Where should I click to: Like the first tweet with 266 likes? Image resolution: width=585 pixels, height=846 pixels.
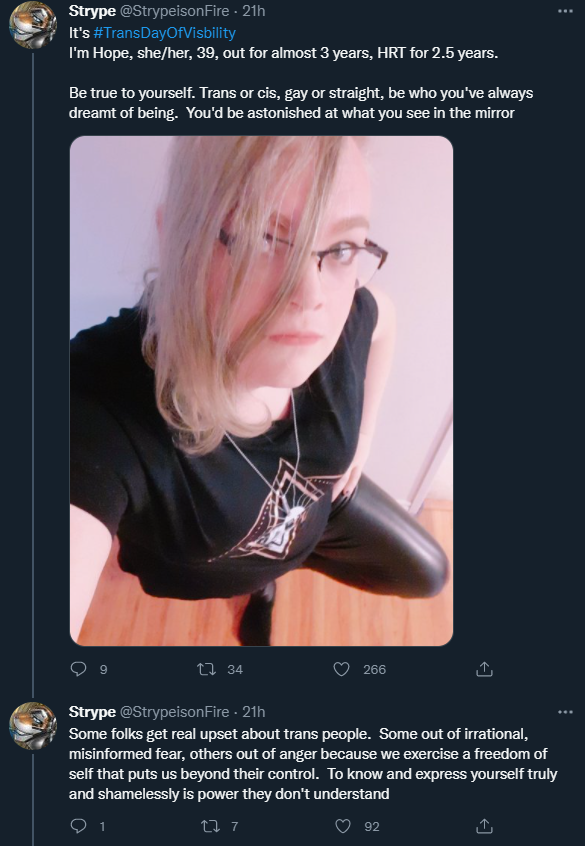(x=341, y=670)
